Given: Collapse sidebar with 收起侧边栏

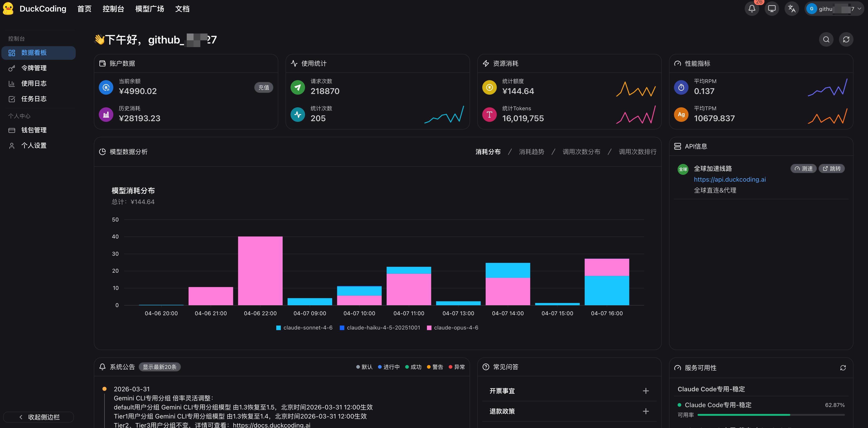Looking at the screenshot, I should (39, 417).
